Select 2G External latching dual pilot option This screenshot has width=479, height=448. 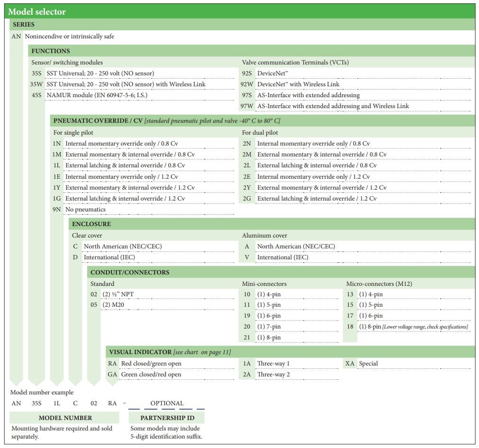316,199
